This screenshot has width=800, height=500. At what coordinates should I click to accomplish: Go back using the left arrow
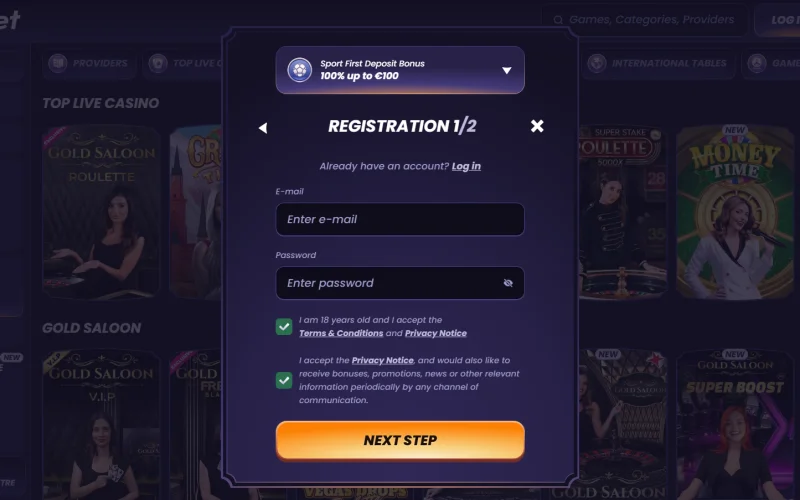(x=263, y=128)
